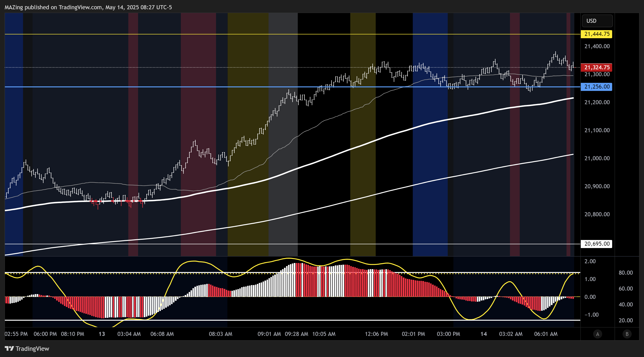Click the 06:01 AM time label
644x357 pixels.
[x=546, y=334]
